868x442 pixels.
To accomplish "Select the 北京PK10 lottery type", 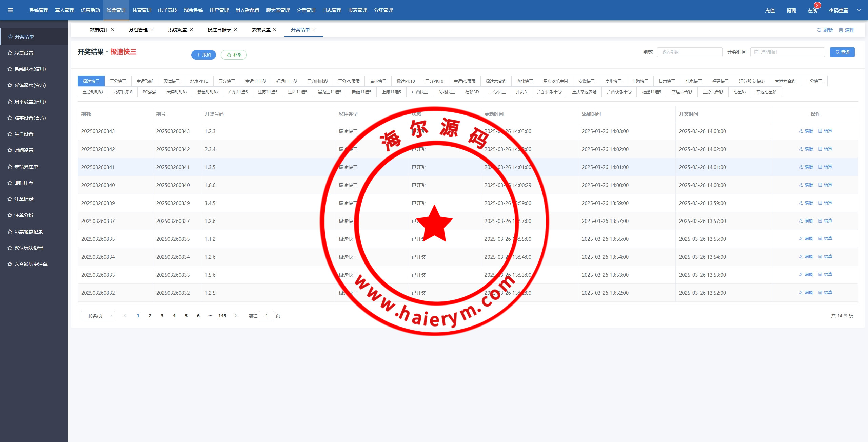I will click(199, 81).
